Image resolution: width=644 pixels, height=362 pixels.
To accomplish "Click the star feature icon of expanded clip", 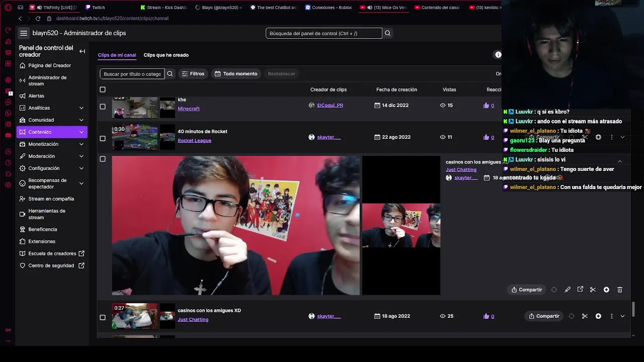I will coord(606,290).
